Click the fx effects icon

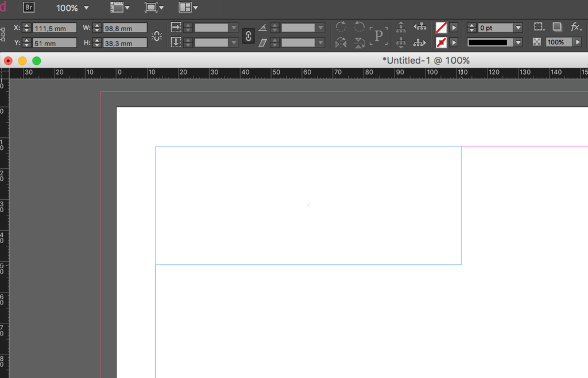click(576, 26)
